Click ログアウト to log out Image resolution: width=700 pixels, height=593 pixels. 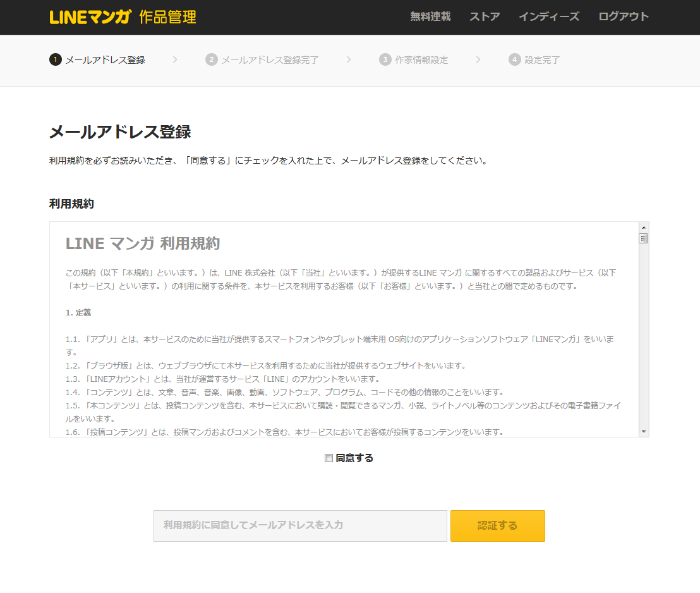[x=623, y=16]
